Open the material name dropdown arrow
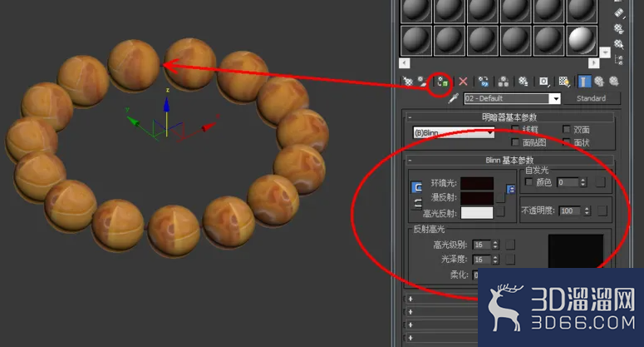The width and height of the screenshot is (644, 347). pyautogui.click(x=556, y=99)
